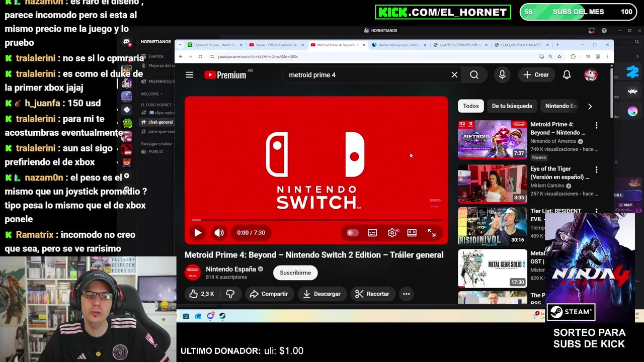The image size is (644, 362).
Task: Open options menu for Eye of the Tiger
Action: coord(596,170)
